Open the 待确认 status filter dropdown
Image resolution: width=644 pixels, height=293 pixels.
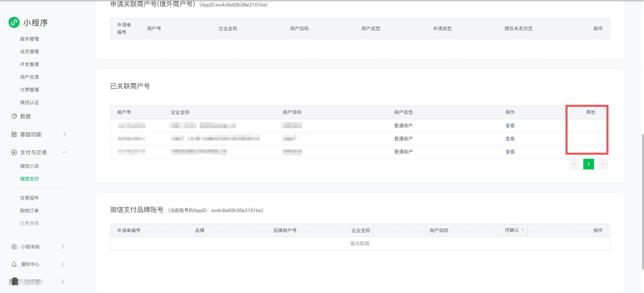pos(514,230)
